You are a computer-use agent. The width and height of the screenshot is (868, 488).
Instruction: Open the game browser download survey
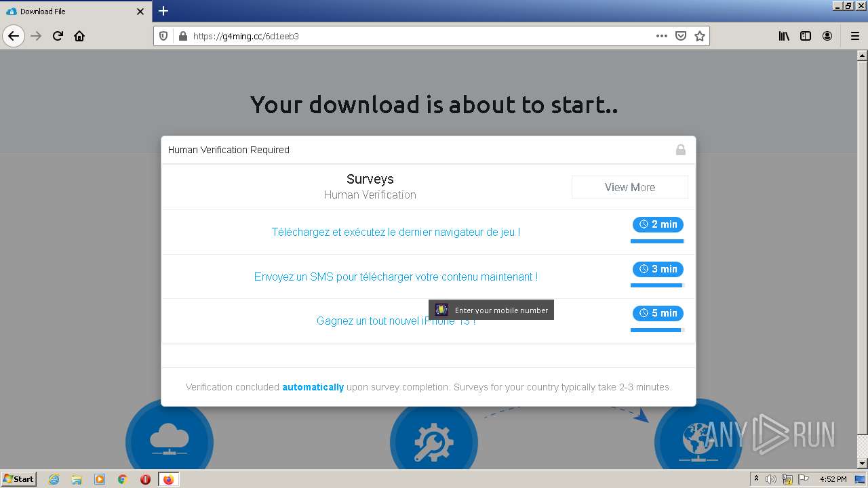pos(396,232)
